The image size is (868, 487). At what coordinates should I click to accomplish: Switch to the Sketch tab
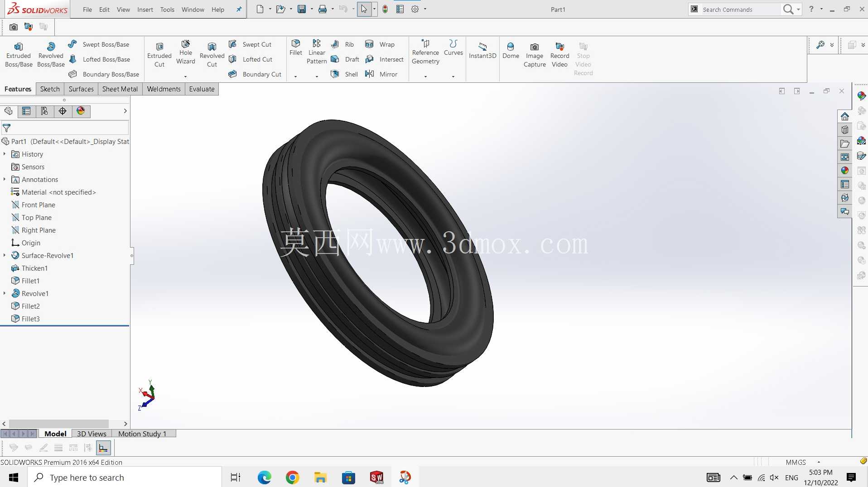click(x=50, y=89)
